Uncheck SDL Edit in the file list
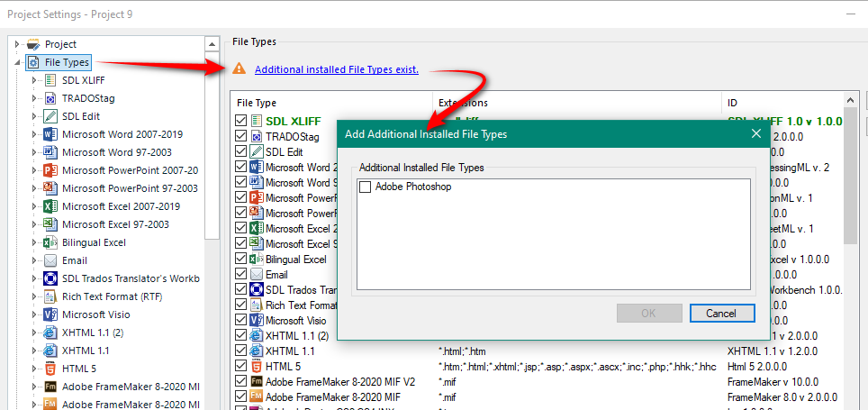The width and height of the screenshot is (868, 410). pyautogui.click(x=240, y=151)
